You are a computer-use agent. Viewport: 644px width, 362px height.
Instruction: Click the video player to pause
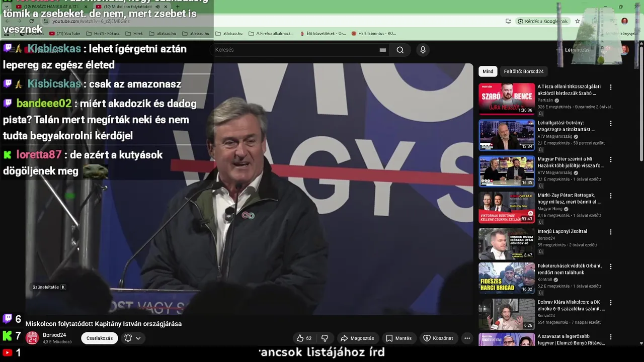[x=249, y=189]
